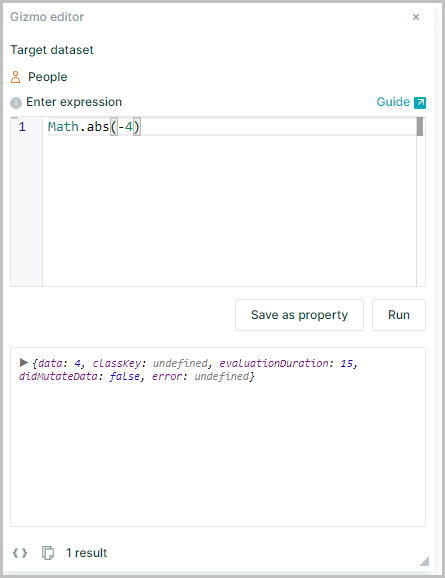Close the Gizmo editor panel
The width and height of the screenshot is (445, 578).
(416, 17)
